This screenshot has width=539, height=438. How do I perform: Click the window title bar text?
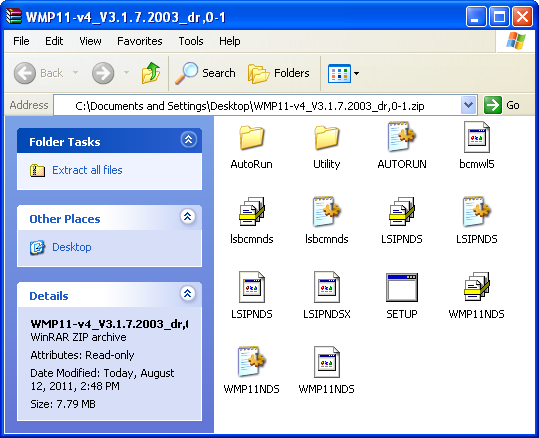[x=125, y=17]
